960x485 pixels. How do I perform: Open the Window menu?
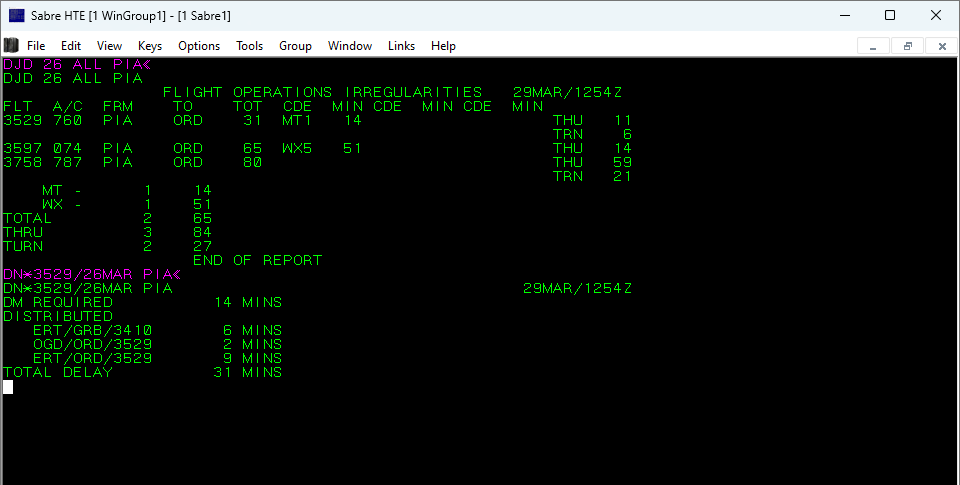point(350,46)
